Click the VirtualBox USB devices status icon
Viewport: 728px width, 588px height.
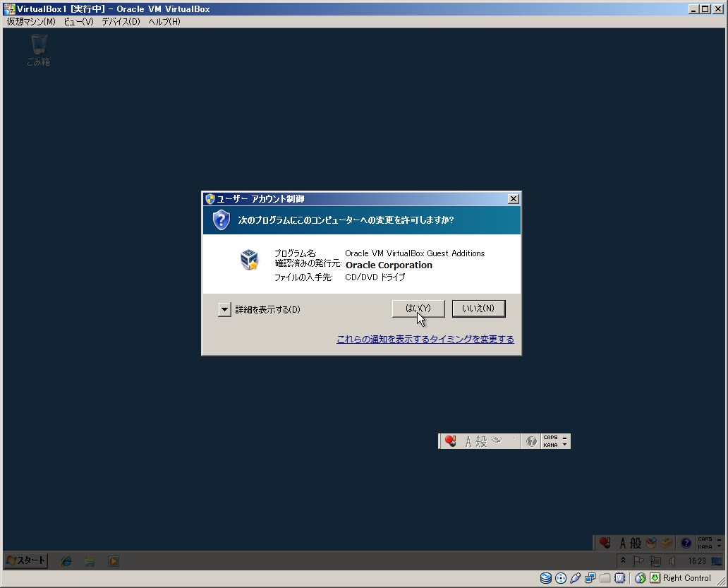click(x=575, y=578)
